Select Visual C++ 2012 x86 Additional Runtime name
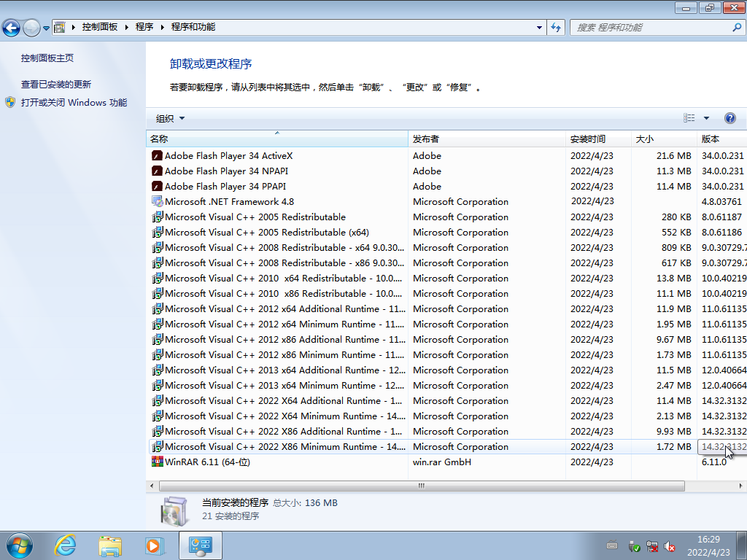The height and width of the screenshot is (560, 747). 285,340
